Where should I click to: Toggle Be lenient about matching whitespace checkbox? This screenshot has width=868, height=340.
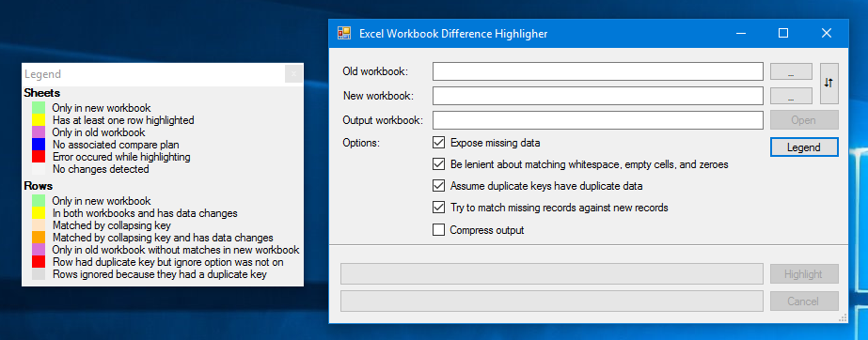438,164
